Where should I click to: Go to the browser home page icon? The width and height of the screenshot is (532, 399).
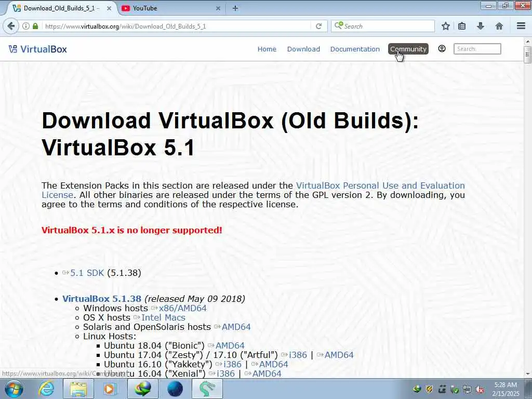(499, 26)
